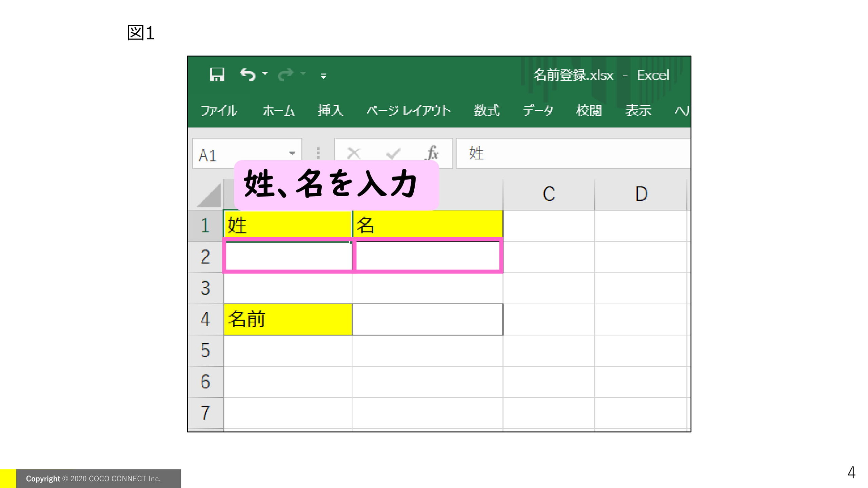Click the Undo arrow icon
The width and height of the screenshot is (868, 488).
coord(248,75)
